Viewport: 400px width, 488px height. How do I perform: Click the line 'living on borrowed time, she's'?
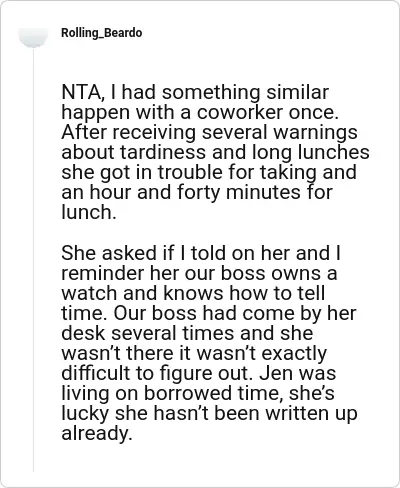pyautogui.click(x=198, y=393)
